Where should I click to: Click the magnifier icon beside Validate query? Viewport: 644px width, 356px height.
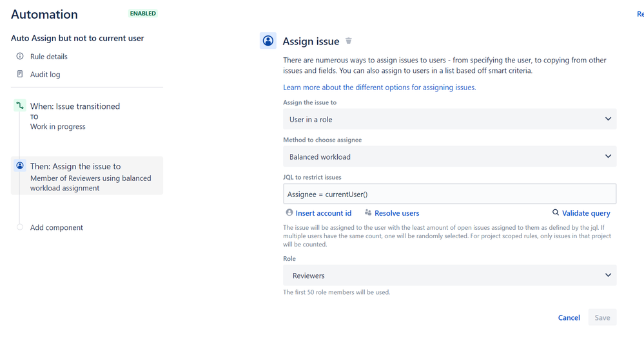point(555,212)
